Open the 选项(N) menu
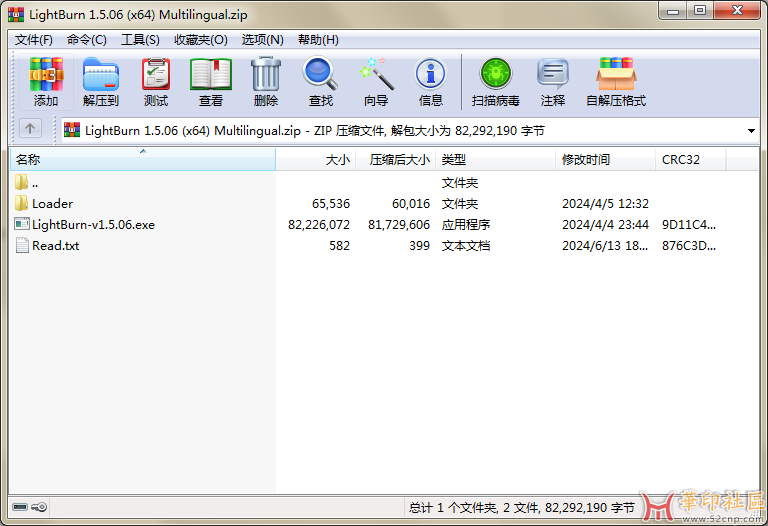768x526 pixels. (262, 40)
